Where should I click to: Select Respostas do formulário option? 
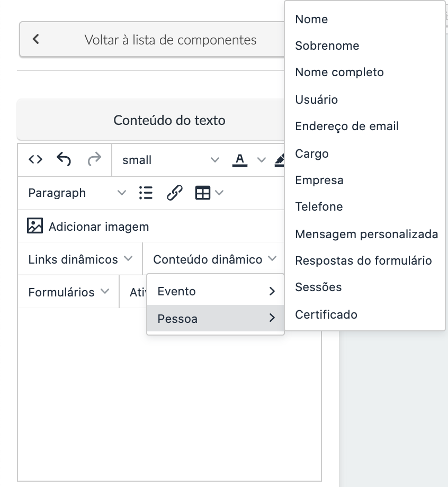pyautogui.click(x=365, y=260)
